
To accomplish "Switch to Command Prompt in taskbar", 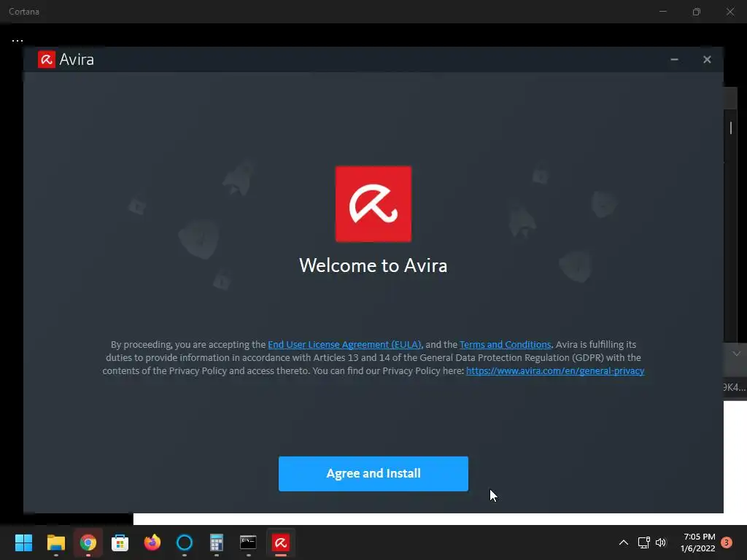I will [248, 542].
